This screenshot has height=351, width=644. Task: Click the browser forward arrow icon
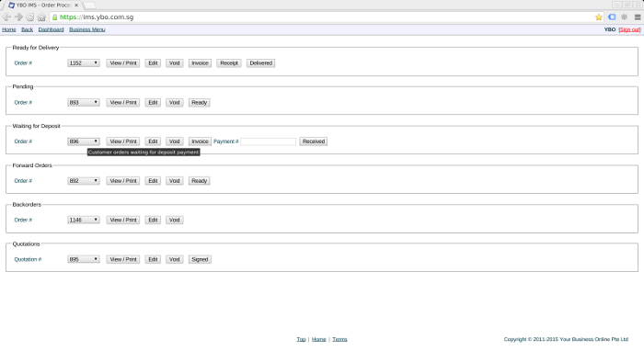pyautogui.click(x=18, y=17)
